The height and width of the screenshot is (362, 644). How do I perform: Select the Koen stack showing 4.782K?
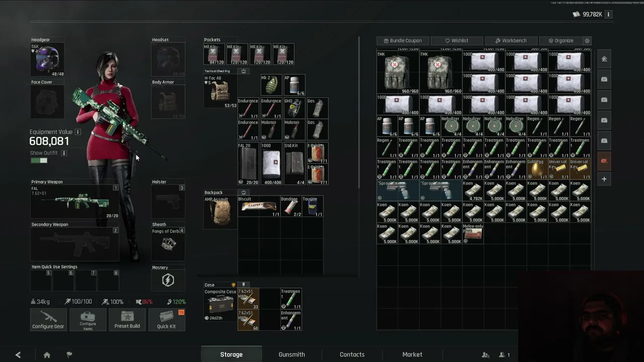pyautogui.click(x=473, y=191)
